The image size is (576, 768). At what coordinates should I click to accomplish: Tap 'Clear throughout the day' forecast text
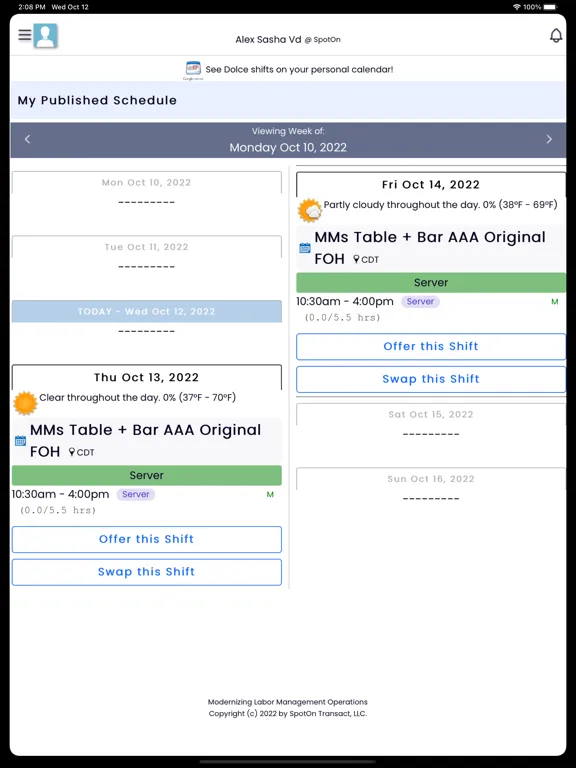click(x=138, y=398)
